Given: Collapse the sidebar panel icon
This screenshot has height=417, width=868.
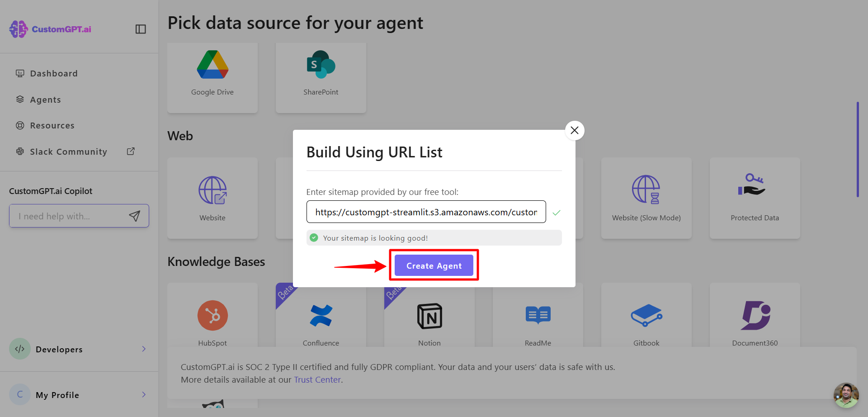Looking at the screenshot, I should coord(141,29).
